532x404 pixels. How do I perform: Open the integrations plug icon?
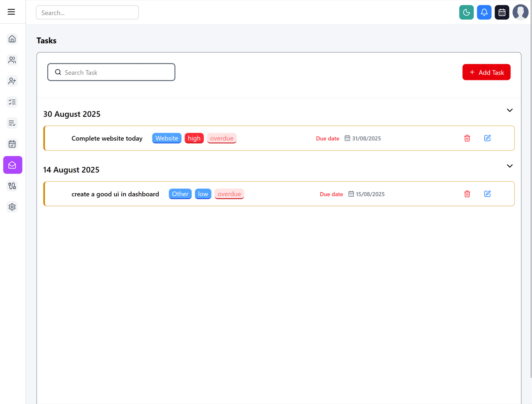click(x=12, y=186)
